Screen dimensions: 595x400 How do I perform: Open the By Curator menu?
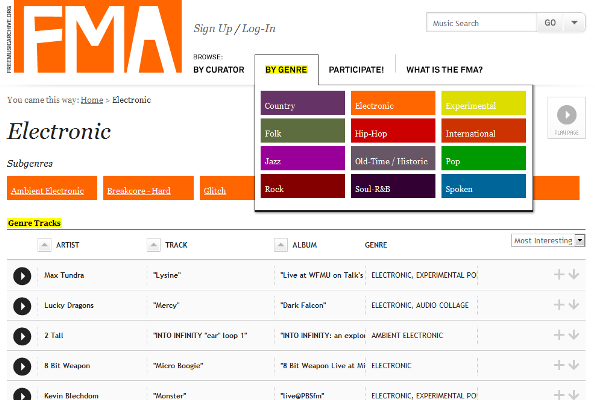coord(219,70)
